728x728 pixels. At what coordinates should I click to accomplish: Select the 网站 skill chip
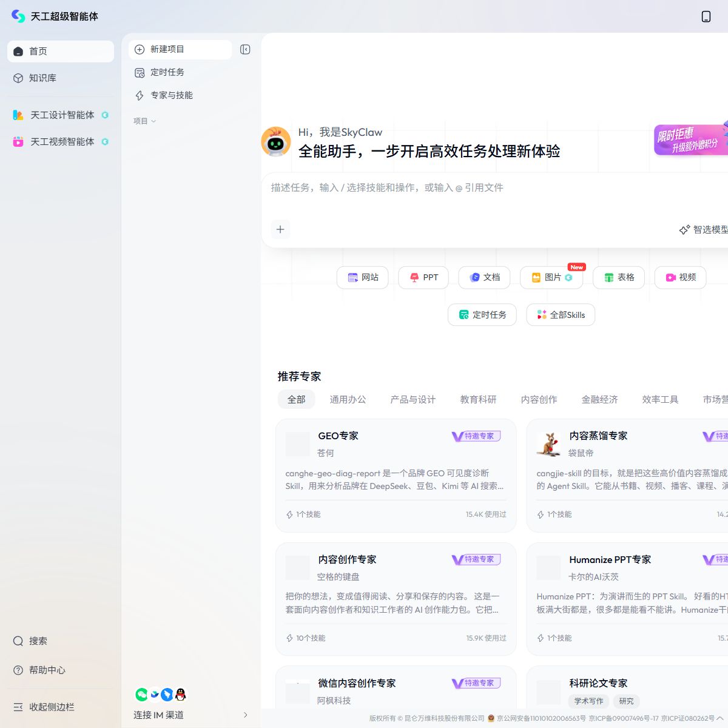[x=363, y=277]
